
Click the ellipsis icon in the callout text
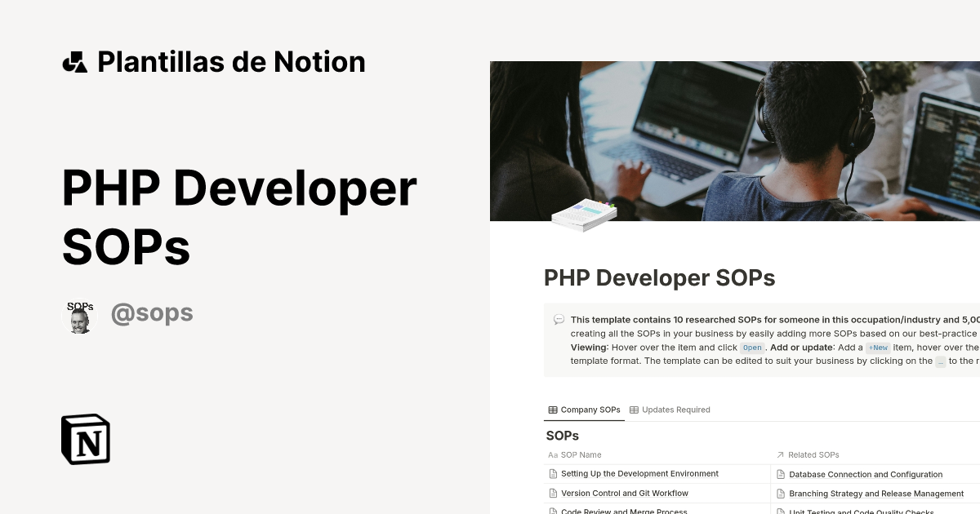(940, 361)
